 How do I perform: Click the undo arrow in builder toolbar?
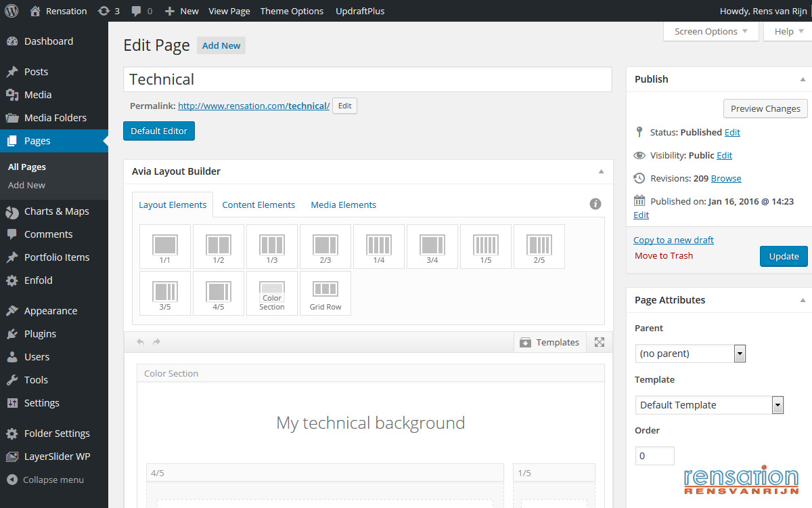pyautogui.click(x=141, y=342)
